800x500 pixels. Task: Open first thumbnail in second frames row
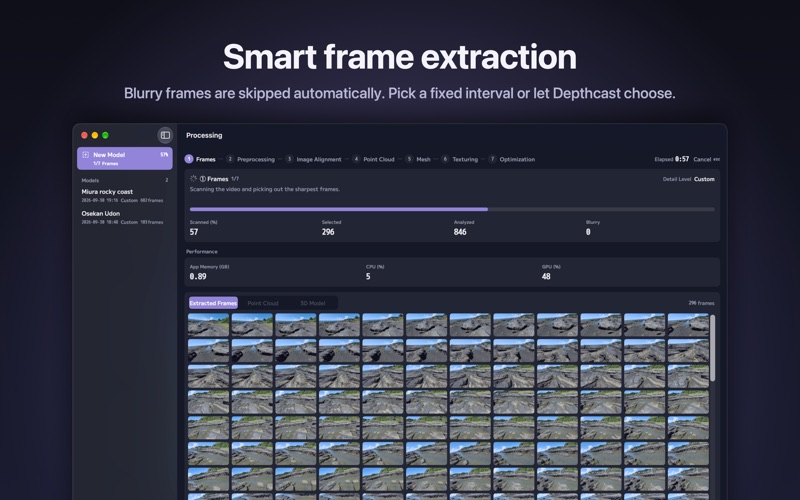(208, 351)
